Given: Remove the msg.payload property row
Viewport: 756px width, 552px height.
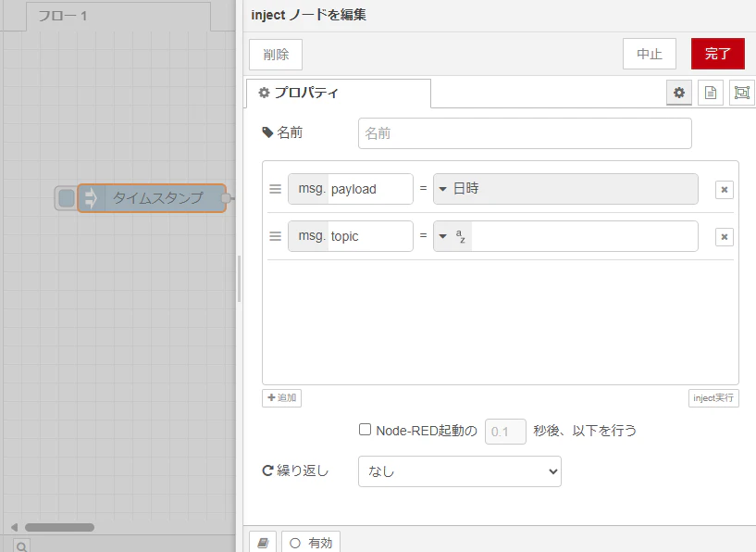Looking at the screenshot, I should click(x=725, y=190).
